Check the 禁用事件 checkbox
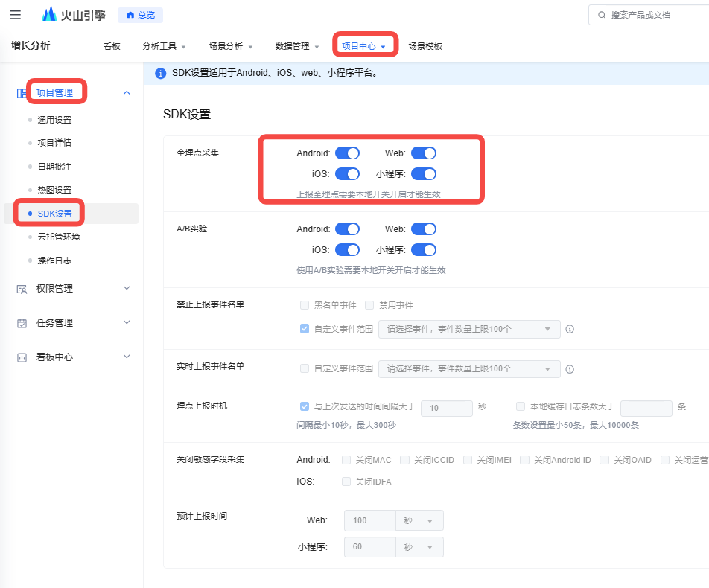Image resolution: width=709 pixels, height=588 pixels. coord(369,305)
